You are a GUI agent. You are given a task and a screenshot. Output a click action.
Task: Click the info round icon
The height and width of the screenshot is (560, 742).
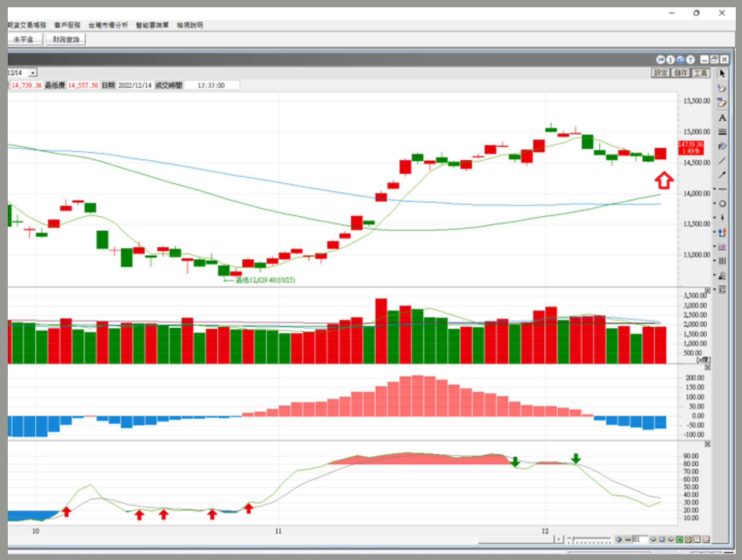[670, 60]
